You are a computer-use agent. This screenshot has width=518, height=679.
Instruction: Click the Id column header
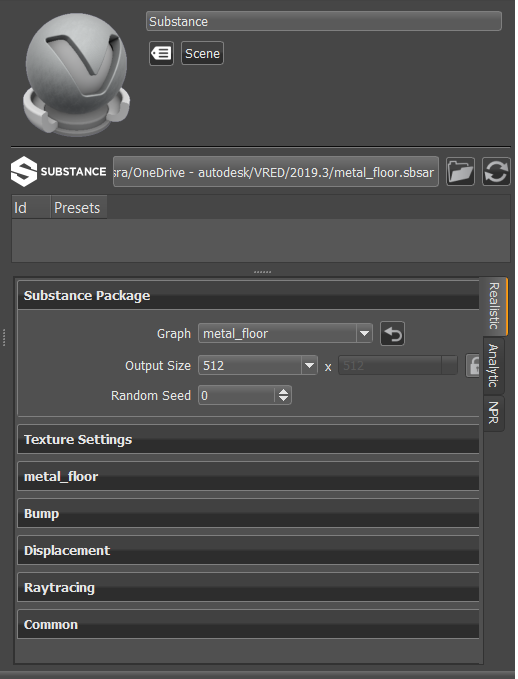point(31,207)
